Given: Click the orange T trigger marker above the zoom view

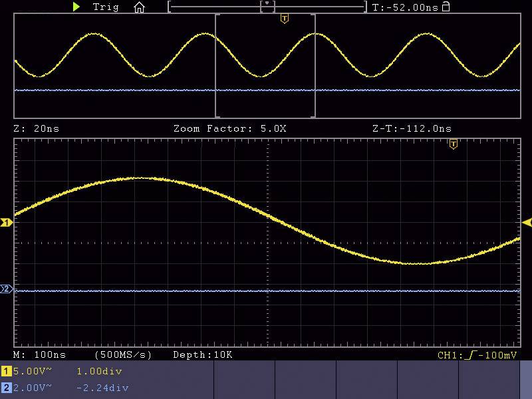Looking at the screenshot, I should [x=454, y=145].
